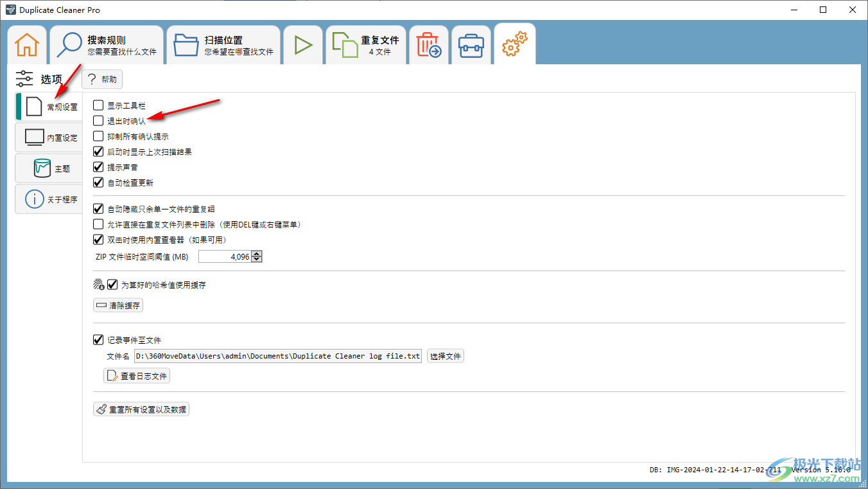Uncheck 自动检查更新 option
Screen dimensions: 868x489
98,182
